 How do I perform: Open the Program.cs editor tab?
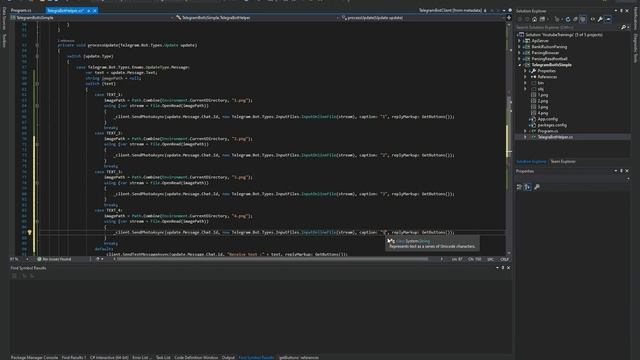pos(20,10)
